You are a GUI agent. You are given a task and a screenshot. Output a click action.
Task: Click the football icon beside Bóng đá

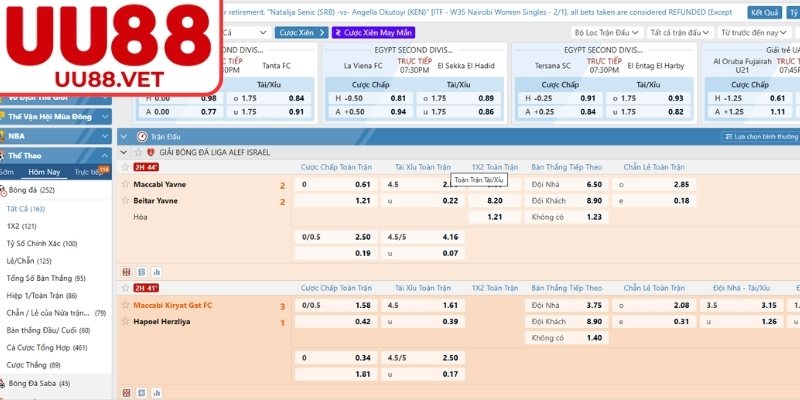tap(3, 190)
